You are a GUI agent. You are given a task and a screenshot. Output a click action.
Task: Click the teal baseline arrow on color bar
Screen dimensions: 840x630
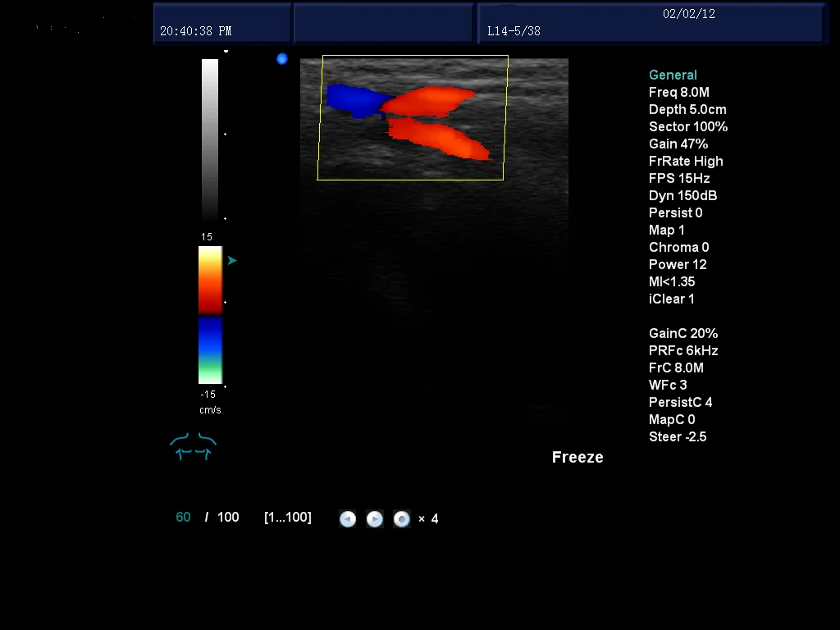232,260
